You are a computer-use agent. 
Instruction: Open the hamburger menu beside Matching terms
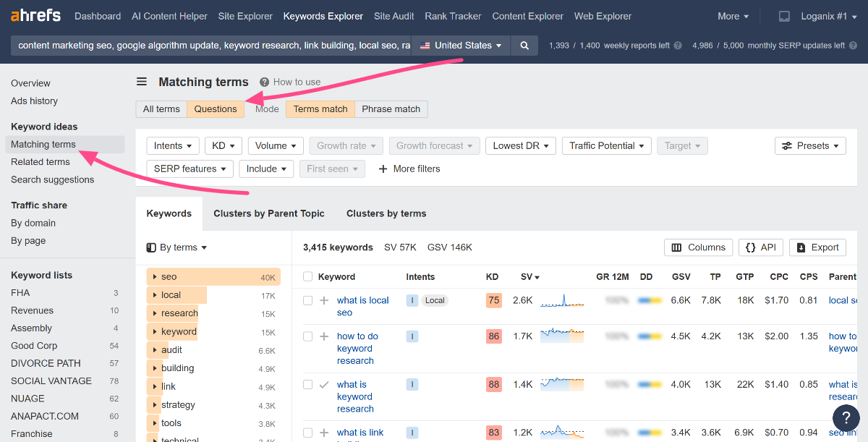click(x=142, y=82)
